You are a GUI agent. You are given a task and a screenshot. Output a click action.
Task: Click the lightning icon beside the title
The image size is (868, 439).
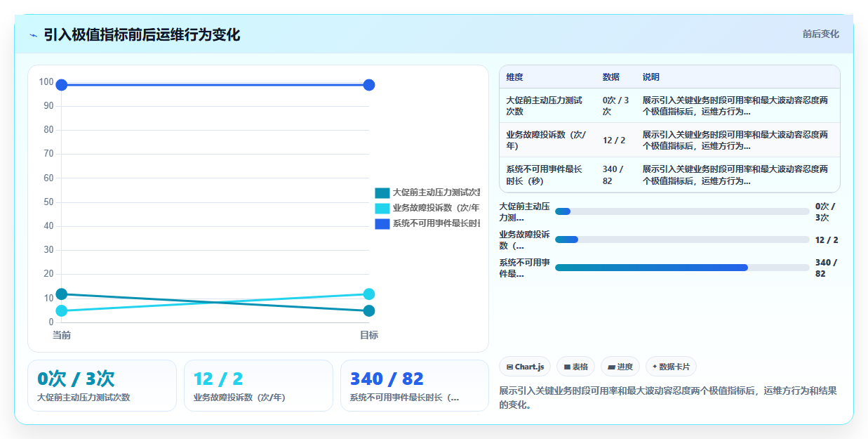coord(34,34)
